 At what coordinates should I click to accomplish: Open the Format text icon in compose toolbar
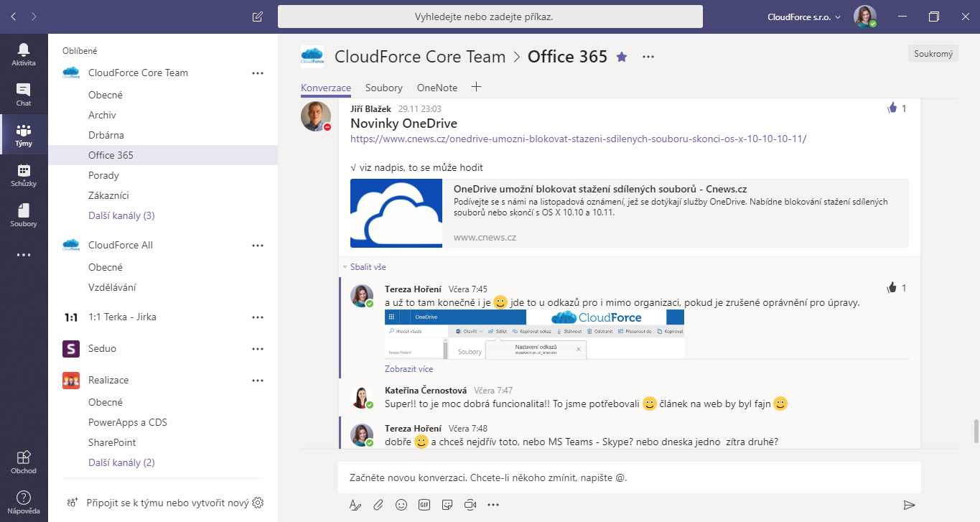coord(355,505)
